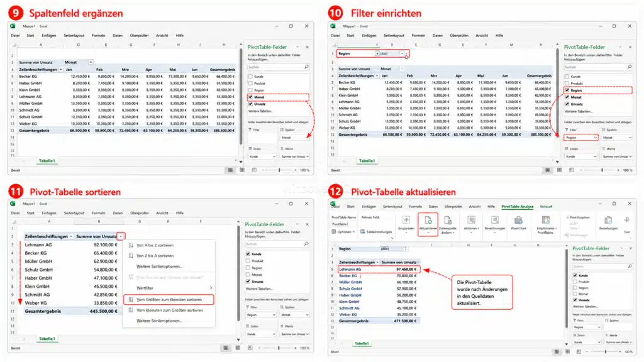Open Optionen dropdown in step 12 ribbon
Viewport: 644px width, 362px height.
click(x=343, y=232)
